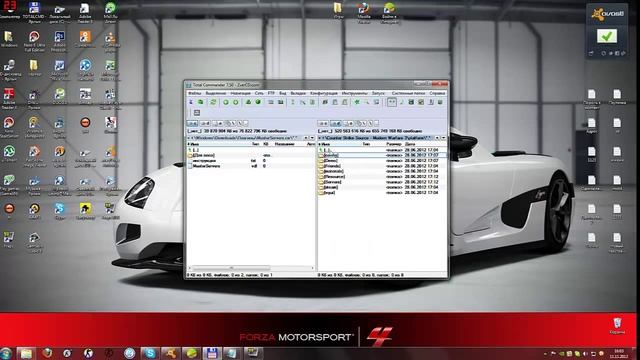Select MasterServers file in left panel

[x=206, y=166]
